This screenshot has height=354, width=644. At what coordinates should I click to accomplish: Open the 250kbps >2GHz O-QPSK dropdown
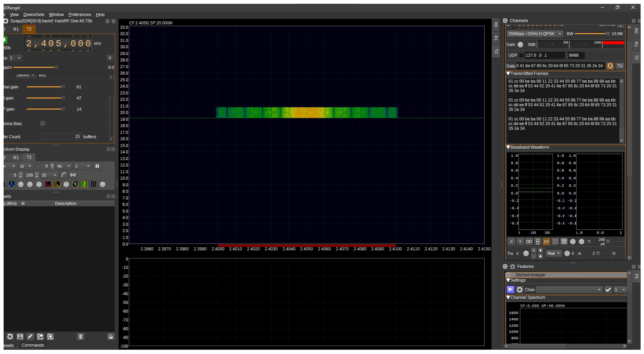coord(535,34)
